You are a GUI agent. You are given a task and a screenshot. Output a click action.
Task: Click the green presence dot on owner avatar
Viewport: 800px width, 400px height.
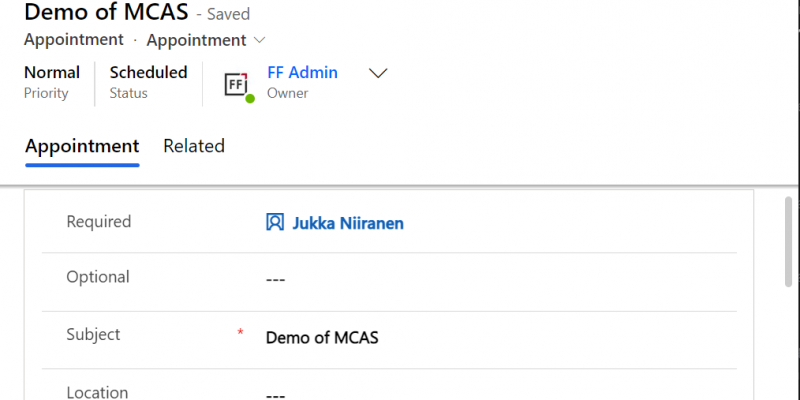250,98
